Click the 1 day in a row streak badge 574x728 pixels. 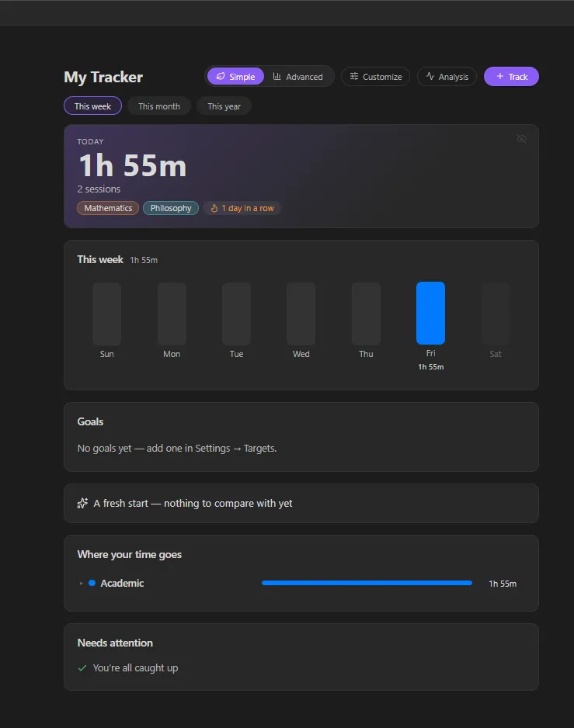[x=242, y=208]
